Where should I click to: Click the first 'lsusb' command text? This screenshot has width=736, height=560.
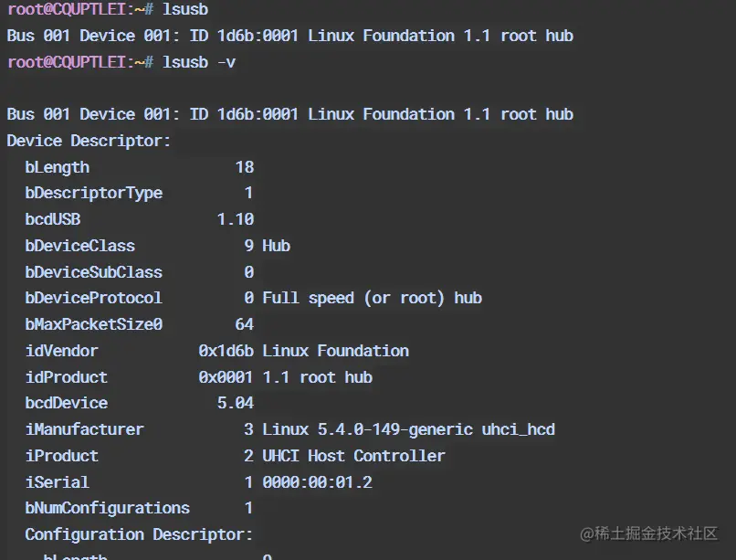(x=185, y=9)
